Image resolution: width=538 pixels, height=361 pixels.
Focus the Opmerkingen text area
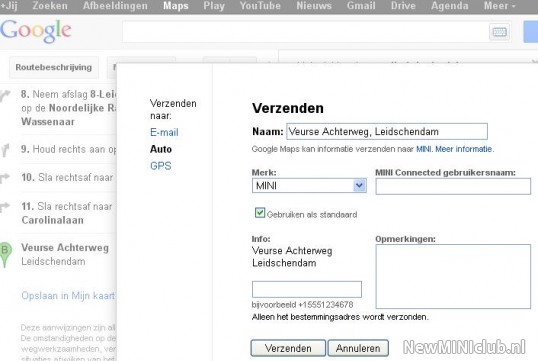tap(453, 277)
